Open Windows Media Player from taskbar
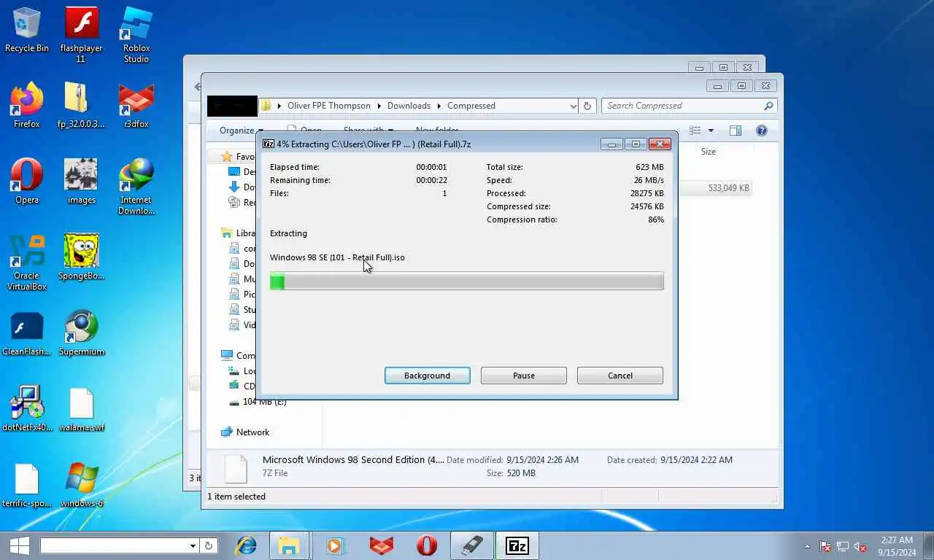 coord(335,545)
